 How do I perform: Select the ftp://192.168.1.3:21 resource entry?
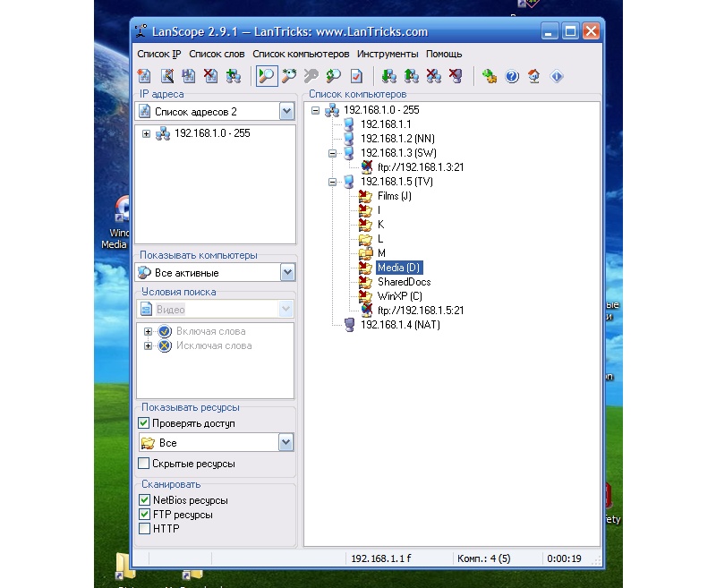pos(420,167)
